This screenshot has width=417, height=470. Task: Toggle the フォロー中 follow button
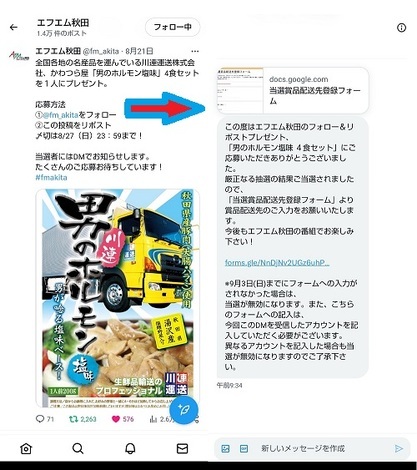click(173, 27)
